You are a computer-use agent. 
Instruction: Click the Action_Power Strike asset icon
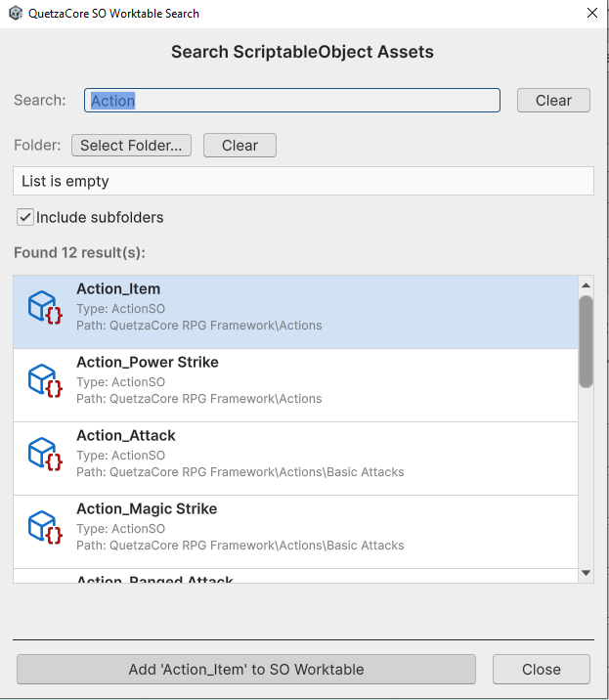(x=45, y=381)
